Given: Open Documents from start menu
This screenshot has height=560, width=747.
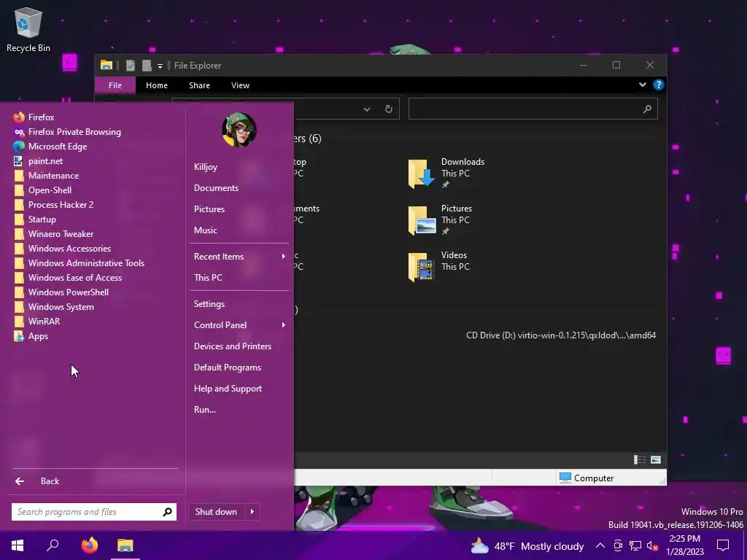Looking at the screenshot, I should tap(216, 188).
